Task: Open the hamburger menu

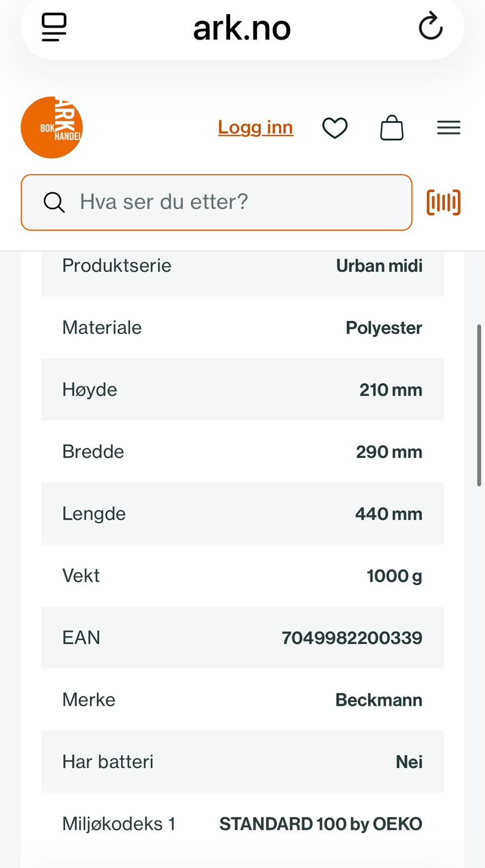Action: pyautogui.click(x=449, y=127)
